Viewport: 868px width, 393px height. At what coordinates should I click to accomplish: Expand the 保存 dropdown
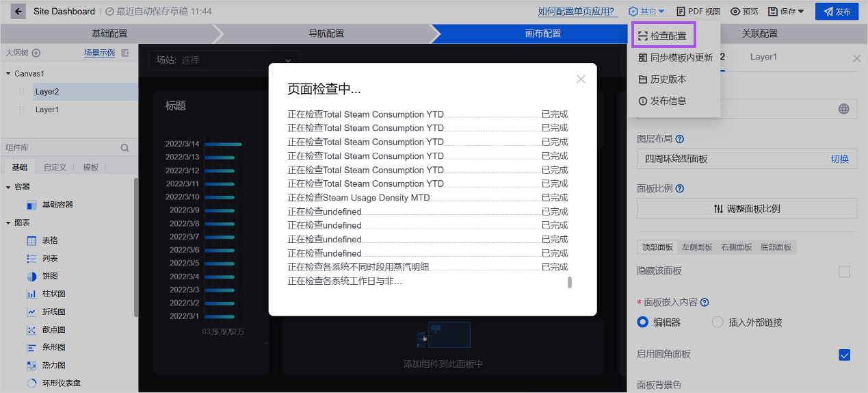(x=786, y=12)
